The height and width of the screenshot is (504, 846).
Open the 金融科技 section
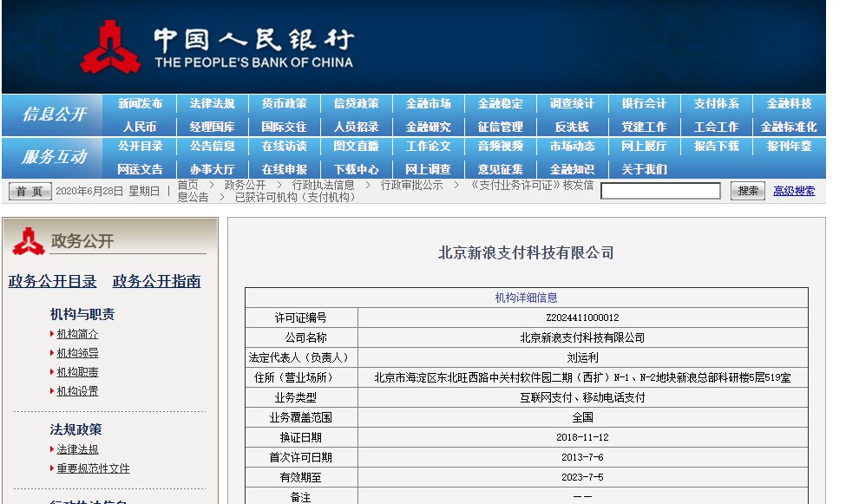pos(789,103)
